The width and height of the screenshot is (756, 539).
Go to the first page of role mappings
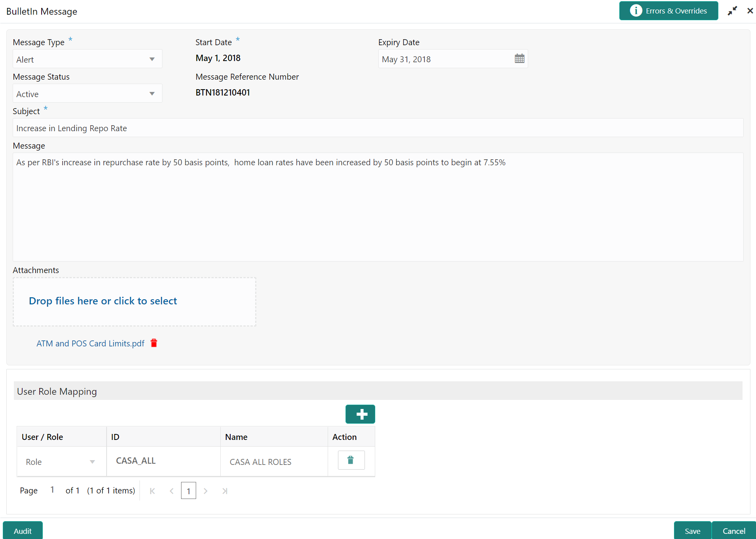152,491
